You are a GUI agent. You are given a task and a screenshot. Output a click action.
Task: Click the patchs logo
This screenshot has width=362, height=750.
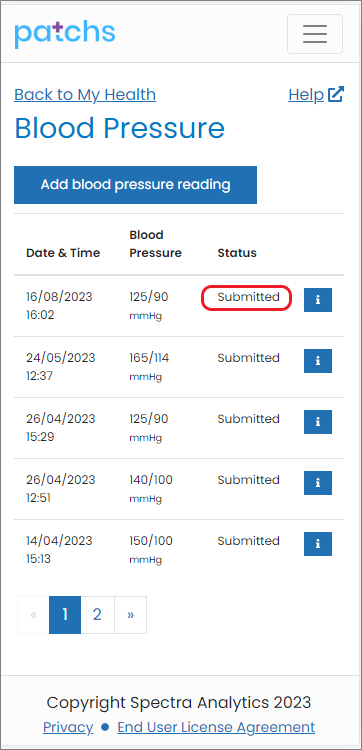point(65,33)
